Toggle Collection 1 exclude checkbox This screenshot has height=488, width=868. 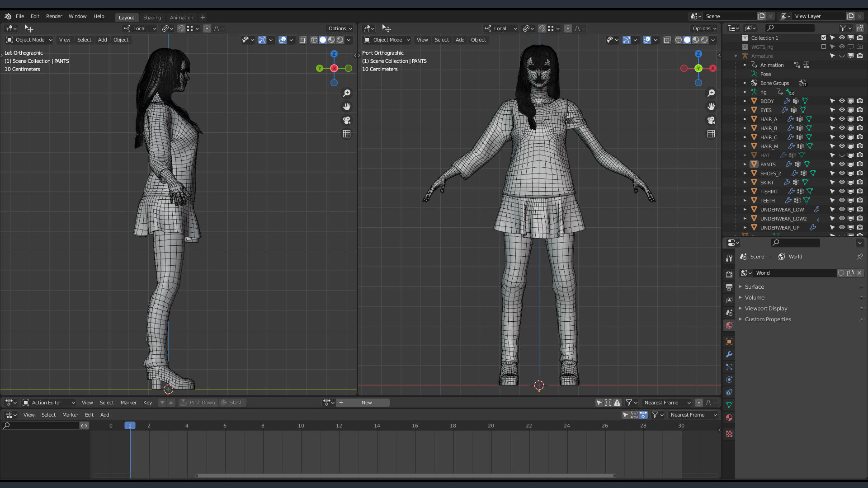pos(823,38)
